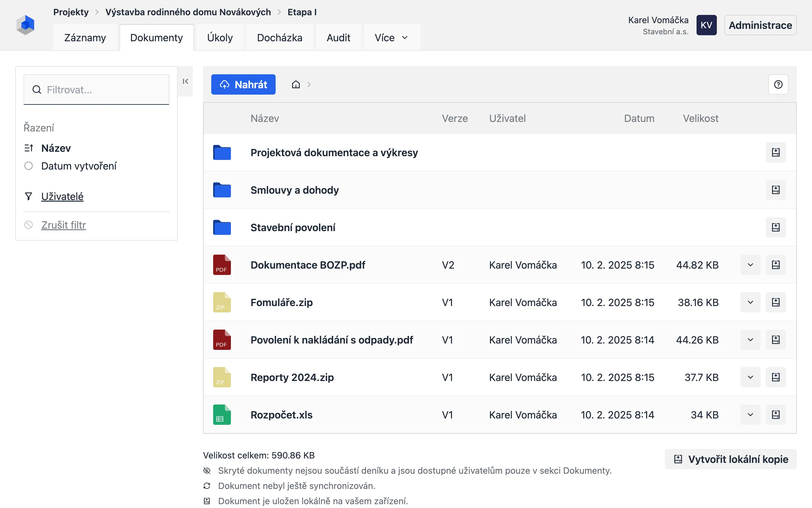Click the Smlouvy a dohody folder icon

tap(222, 190)
